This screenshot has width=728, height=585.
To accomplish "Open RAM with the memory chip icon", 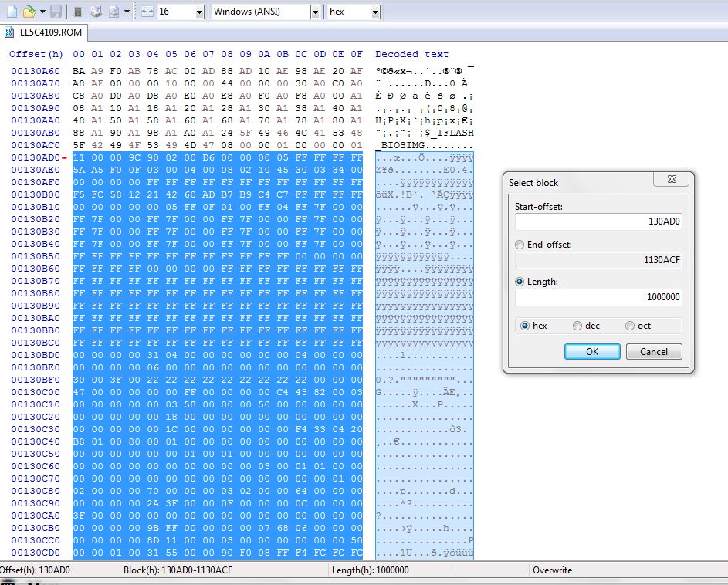I will pos(78,12).
